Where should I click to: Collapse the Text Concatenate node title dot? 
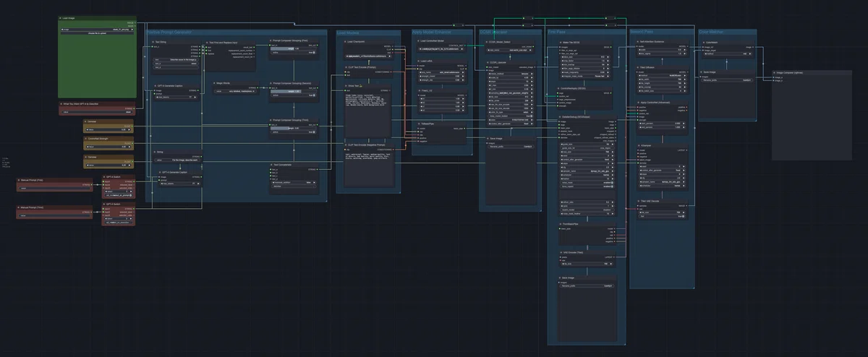[271, 165]
